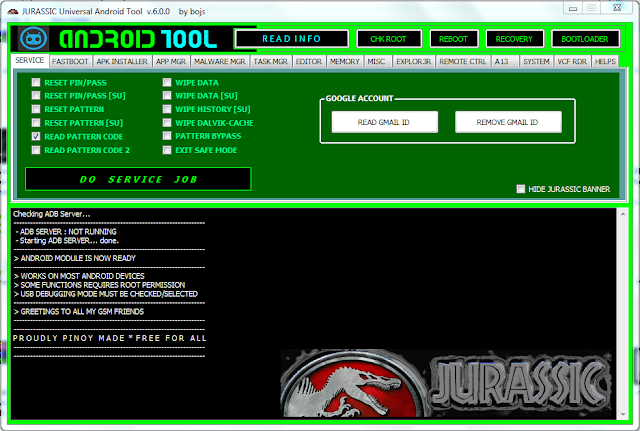
Task: Click 'Checking ADB Server...' log line
Action: [x=52, y=214]
